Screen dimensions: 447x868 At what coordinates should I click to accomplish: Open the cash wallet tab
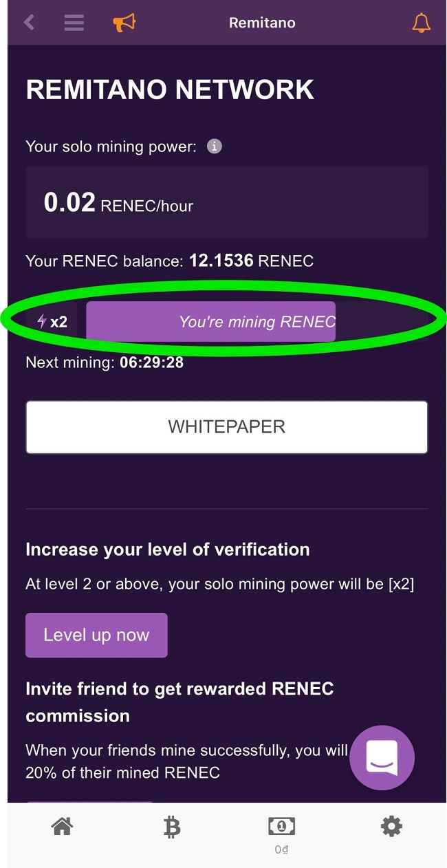coord(281,834)
